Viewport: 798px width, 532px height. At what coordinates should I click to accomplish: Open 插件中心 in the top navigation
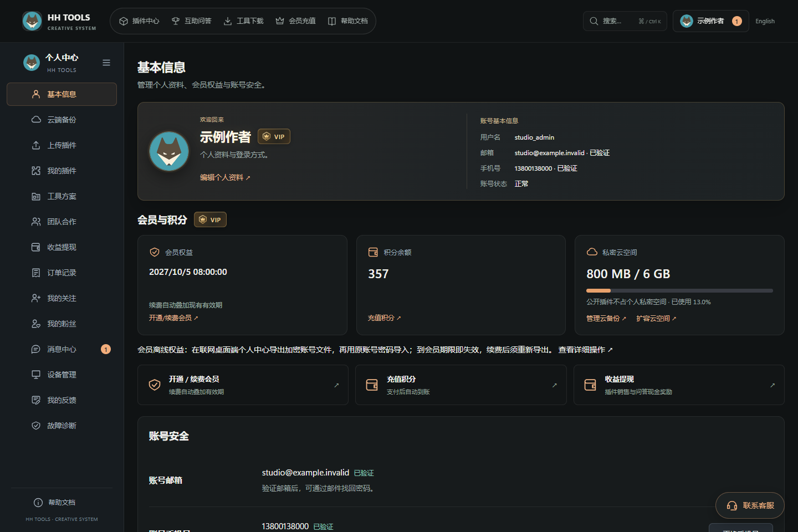[x=139, y=21]
